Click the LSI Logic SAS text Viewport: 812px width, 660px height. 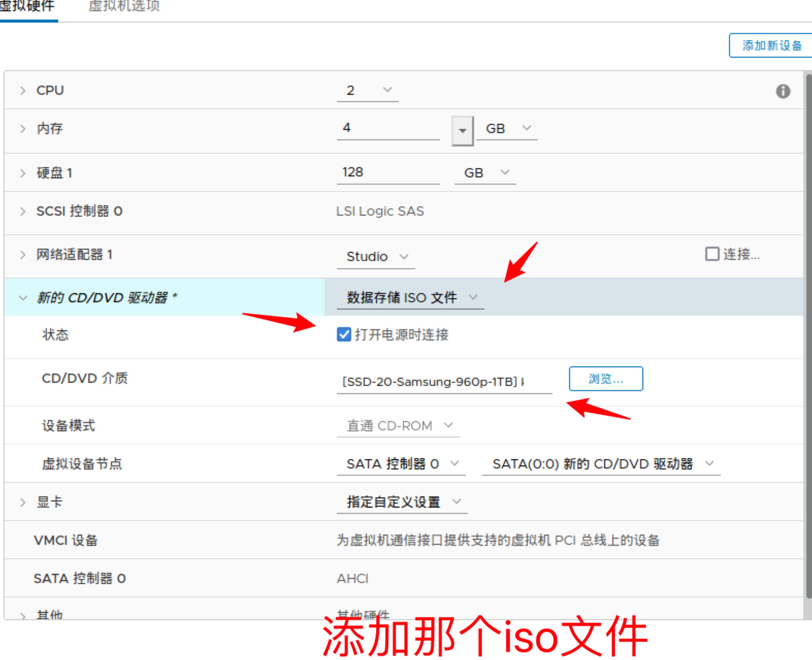[380, 211]
